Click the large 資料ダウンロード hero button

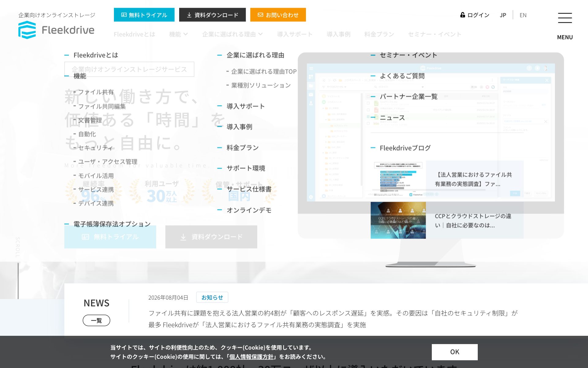pyautogui.click(x=211, y=237)
